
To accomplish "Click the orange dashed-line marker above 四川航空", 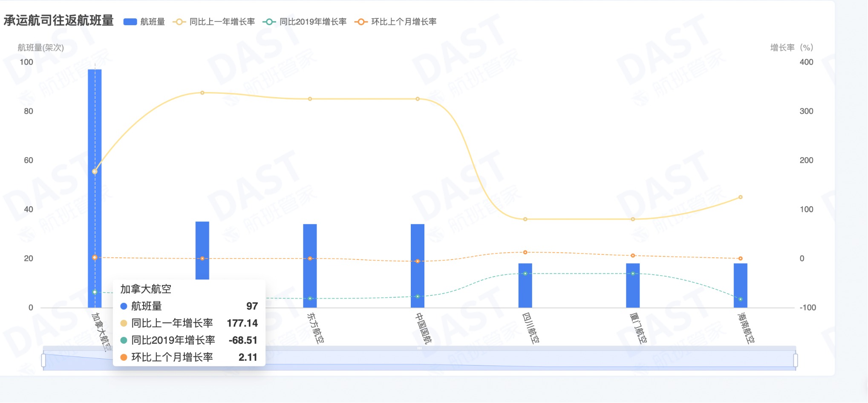I will [525, 252].
